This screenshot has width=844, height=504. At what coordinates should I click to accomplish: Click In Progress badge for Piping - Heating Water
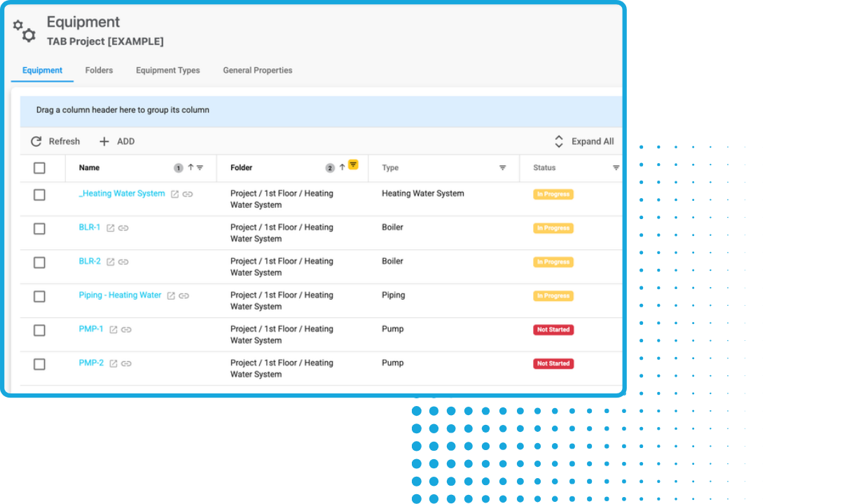tap(553, 296)
